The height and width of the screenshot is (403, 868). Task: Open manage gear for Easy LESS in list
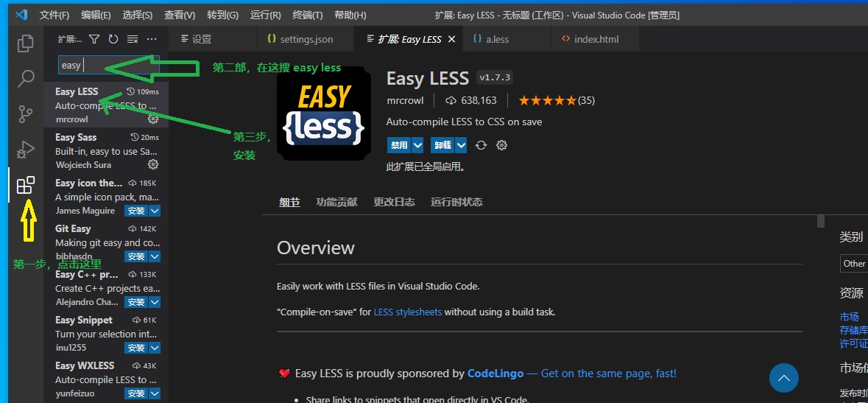tap(153, 119)
